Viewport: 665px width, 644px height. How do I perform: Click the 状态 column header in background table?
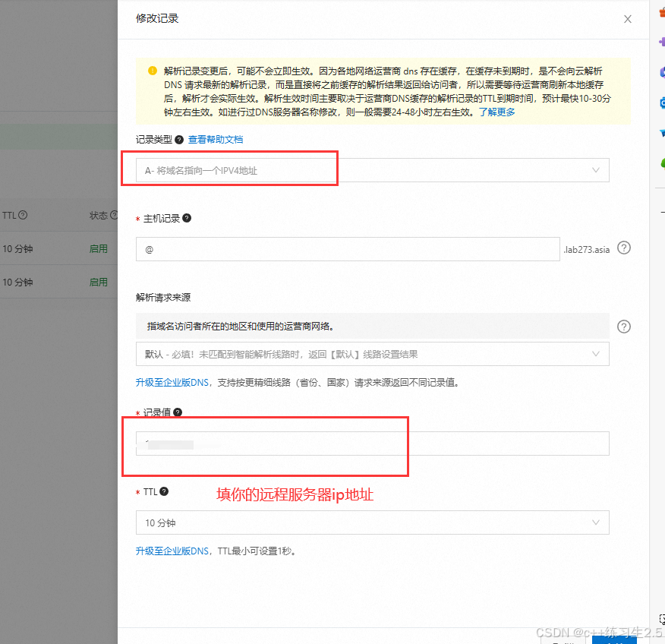coord(99,216)
